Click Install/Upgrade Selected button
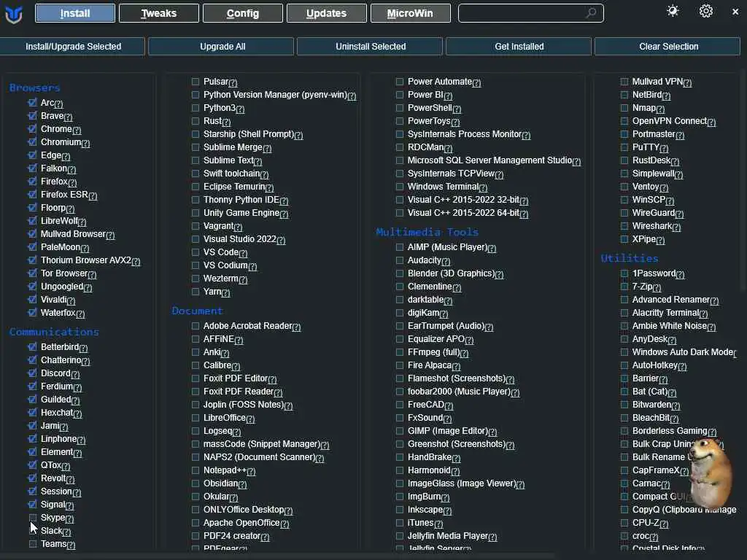The width and height of the screenshot is (747, 560). point(72,46)
